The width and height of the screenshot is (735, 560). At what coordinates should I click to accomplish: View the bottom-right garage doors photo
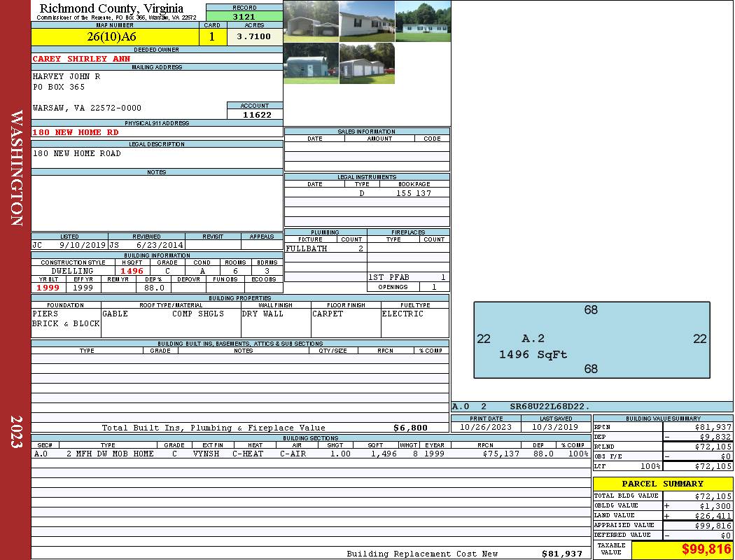367,64
